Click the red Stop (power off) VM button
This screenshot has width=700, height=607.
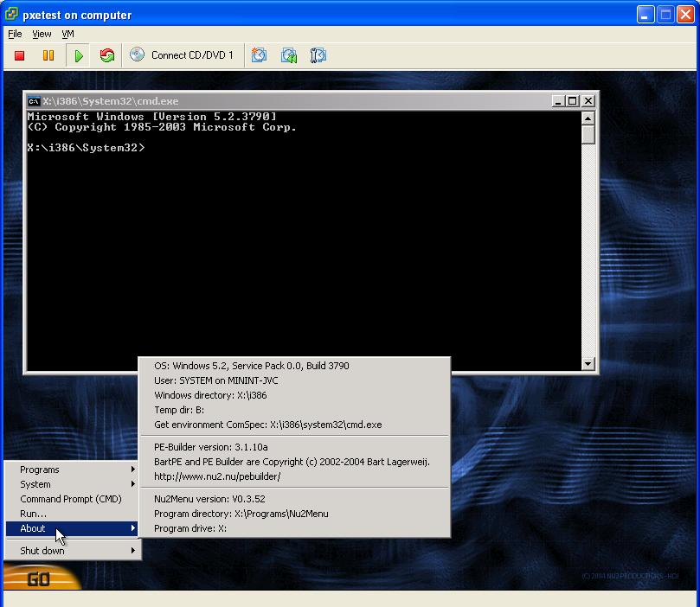pos(19,55)
